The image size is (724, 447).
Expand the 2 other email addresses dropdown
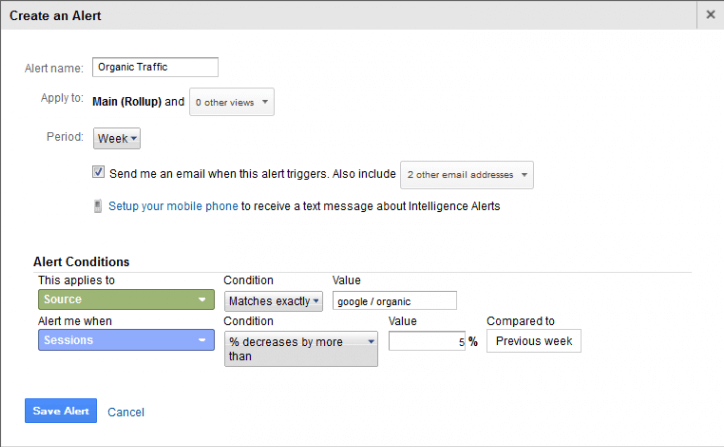tap(467, 175)
